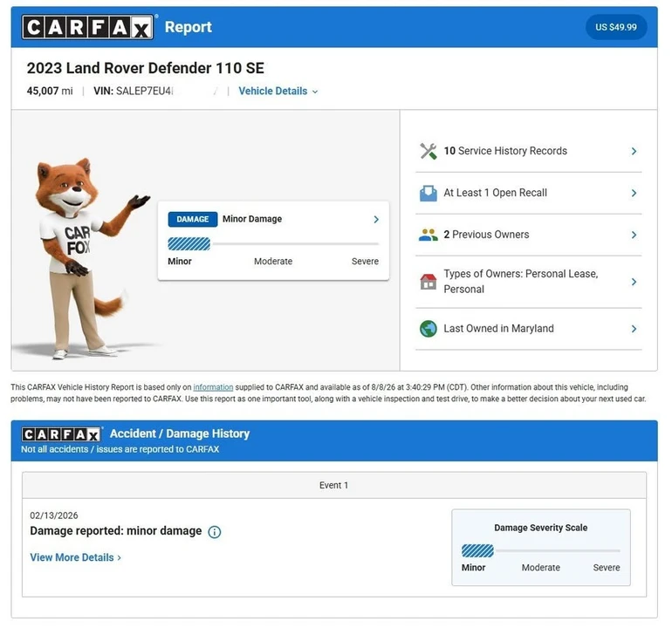The image size is (672, 628).
Task: Click 'Moderate' label in the Minor Damage card
Action: 273,262
